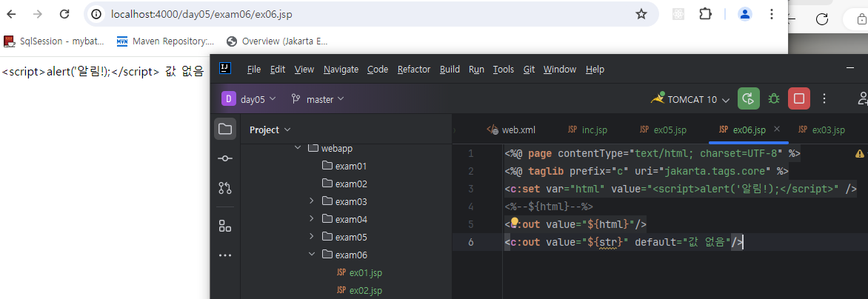The height and width of the screenshot is (299, 868).
Task: Open the Help menu
Action: [x=595, y=69]
